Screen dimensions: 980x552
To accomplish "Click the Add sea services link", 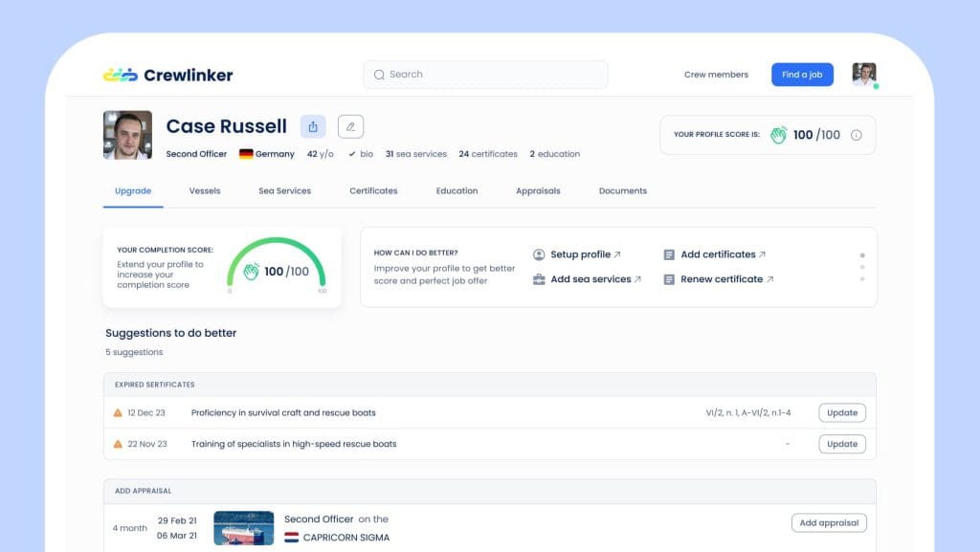I will [x=595, y=279].
